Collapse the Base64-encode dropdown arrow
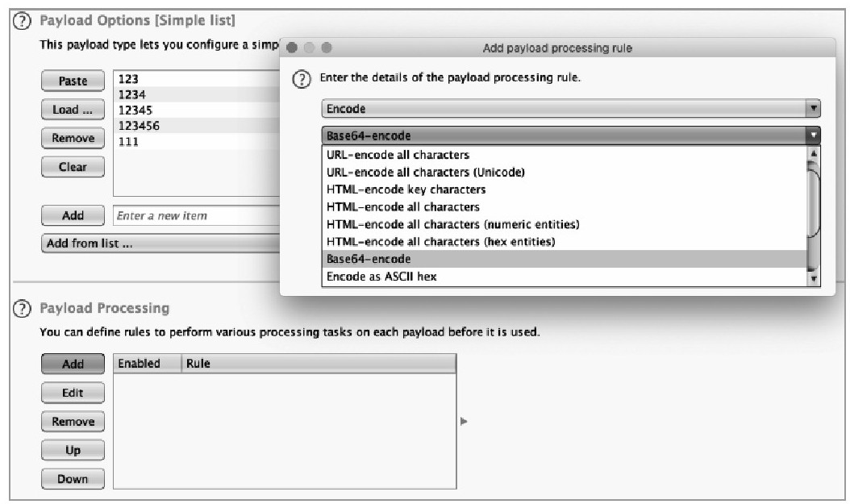This screenshot has width=850, height=504. 813,135
